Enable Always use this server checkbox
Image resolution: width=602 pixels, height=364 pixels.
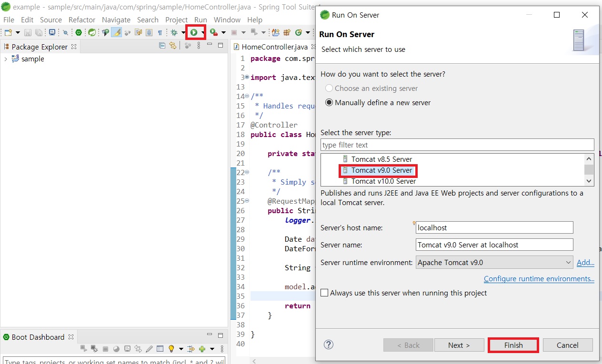pos(324,293)
